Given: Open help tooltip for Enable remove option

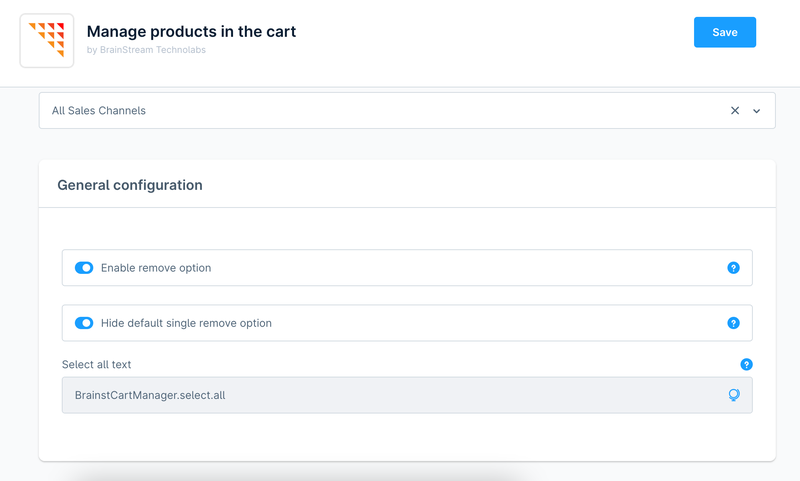Looking at the screenshot, I should tap(733, 268).
